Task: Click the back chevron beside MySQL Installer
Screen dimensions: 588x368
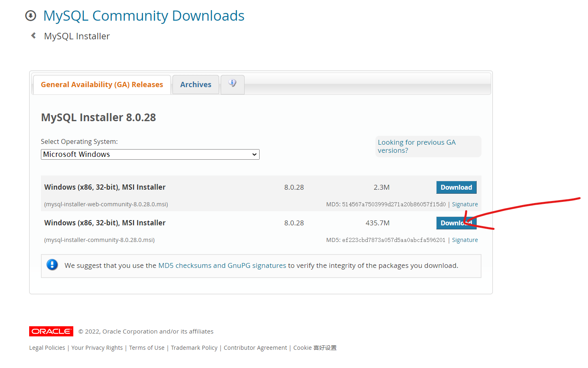Action: [x=34, y=35]
